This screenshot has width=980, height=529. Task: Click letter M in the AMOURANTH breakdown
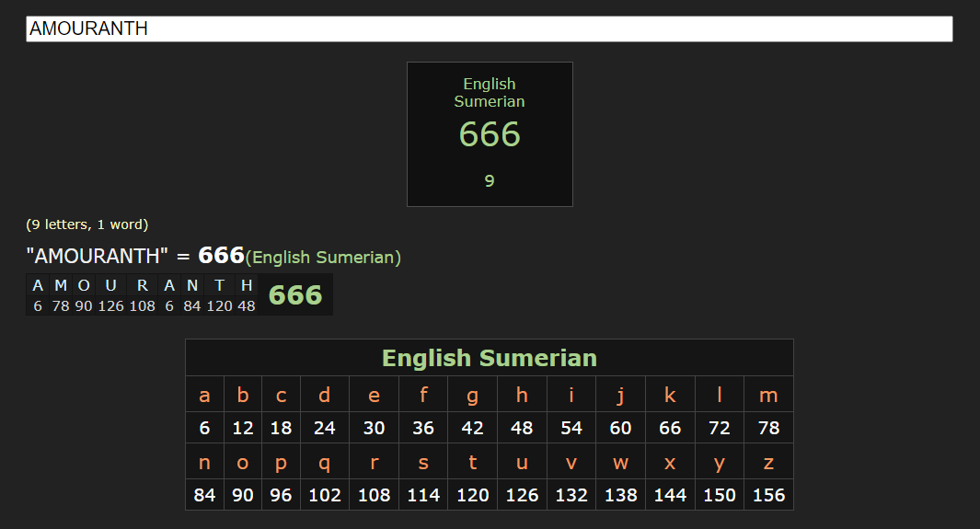tap(61, 285)
